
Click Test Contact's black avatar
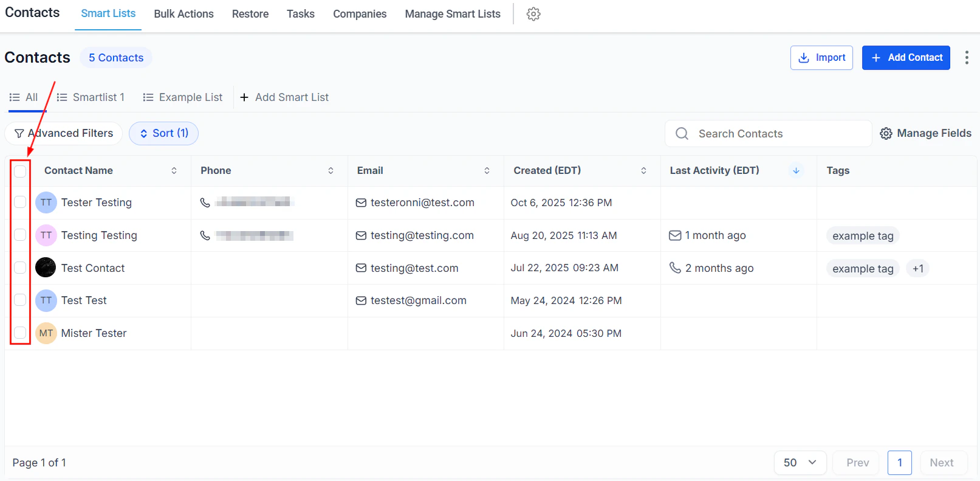pos(46,268)
